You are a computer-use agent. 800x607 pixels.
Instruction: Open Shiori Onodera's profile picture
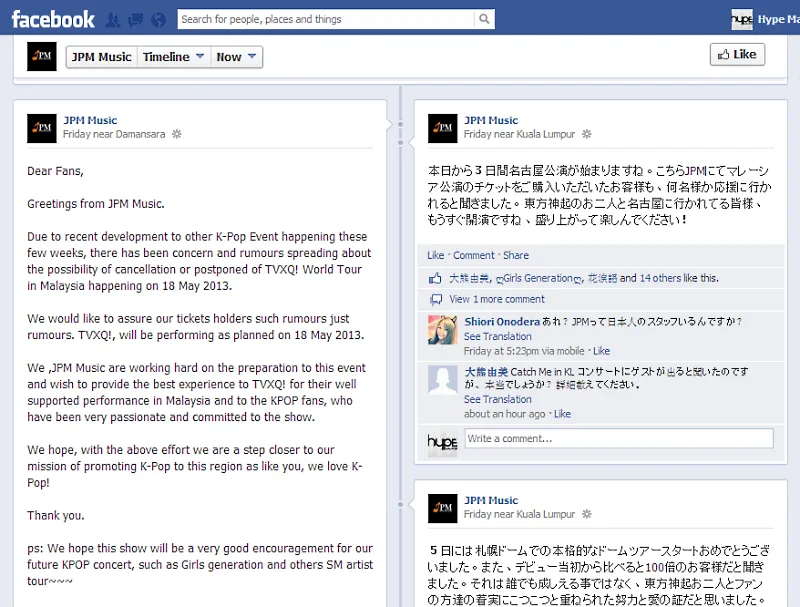click(442, 330)
